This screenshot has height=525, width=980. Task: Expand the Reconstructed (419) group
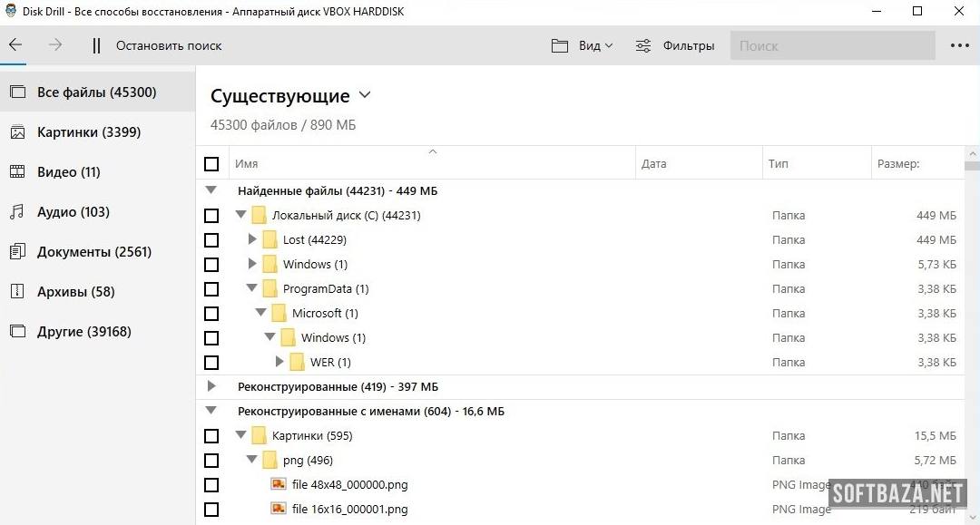pyautogui.click(x=211, y=386)
